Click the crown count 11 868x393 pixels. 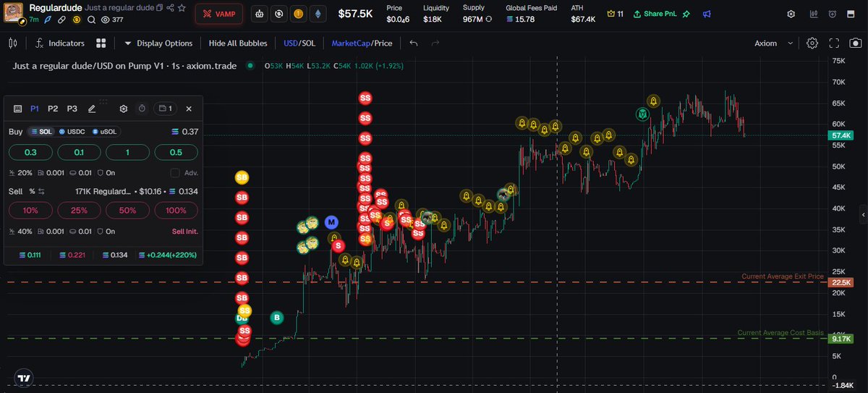click(x=616, y=14)
